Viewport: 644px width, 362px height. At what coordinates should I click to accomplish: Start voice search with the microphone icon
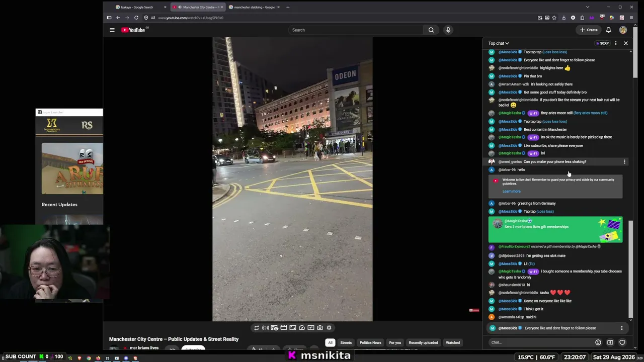[x=448, y=30]
